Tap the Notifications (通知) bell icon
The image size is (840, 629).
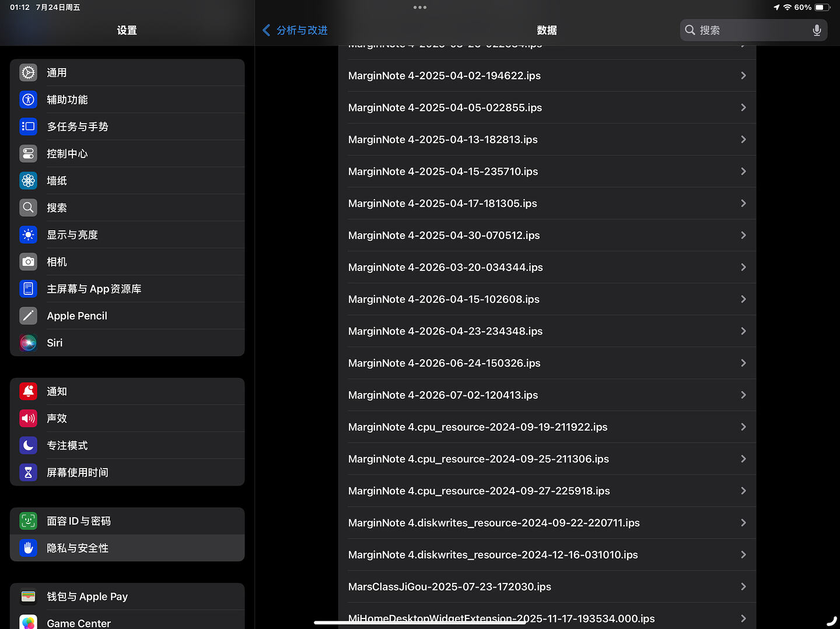[28, 391]
